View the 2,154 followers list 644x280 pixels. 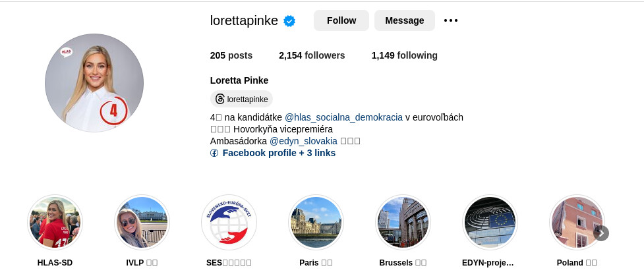tap(312, 55)
